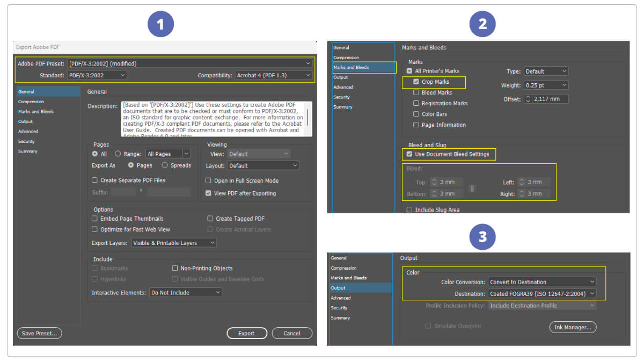Switch to Compression in Export dialog sidebar

click(x=31, y=102)
